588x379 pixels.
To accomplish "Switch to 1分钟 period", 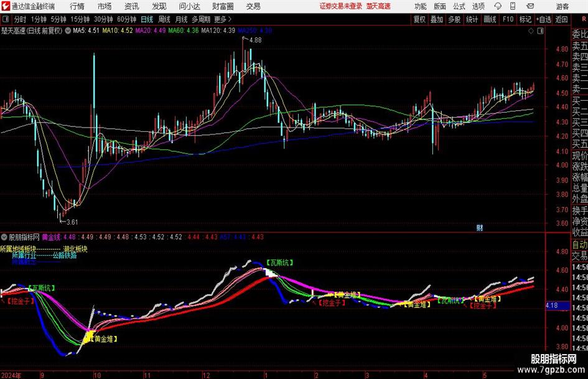I will 39,19.
